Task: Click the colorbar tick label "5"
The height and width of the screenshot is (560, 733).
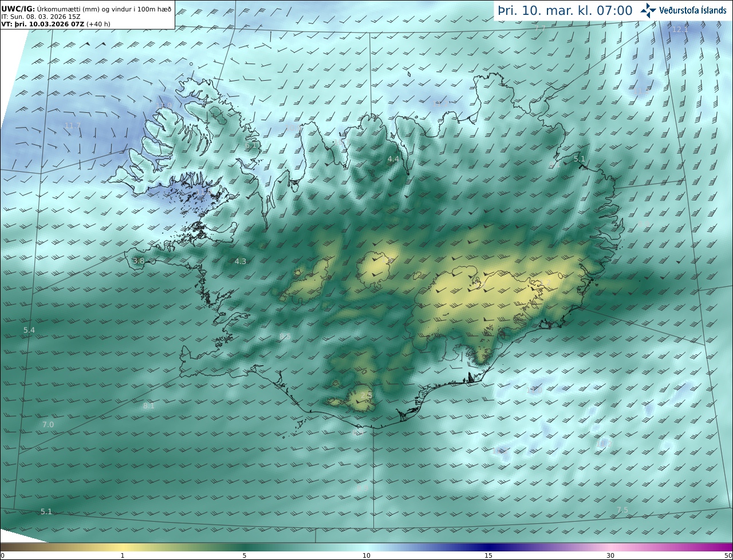Action: coord(245,555)
